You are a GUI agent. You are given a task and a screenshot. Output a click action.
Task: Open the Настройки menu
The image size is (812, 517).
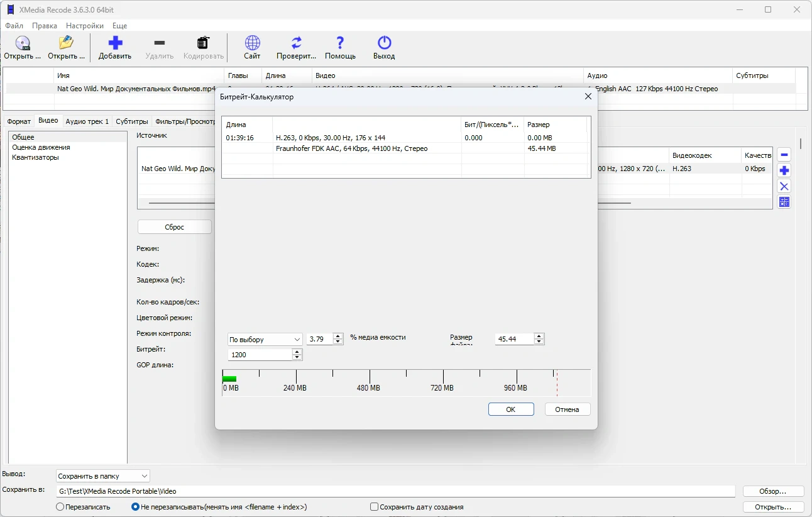pos(85,26)
